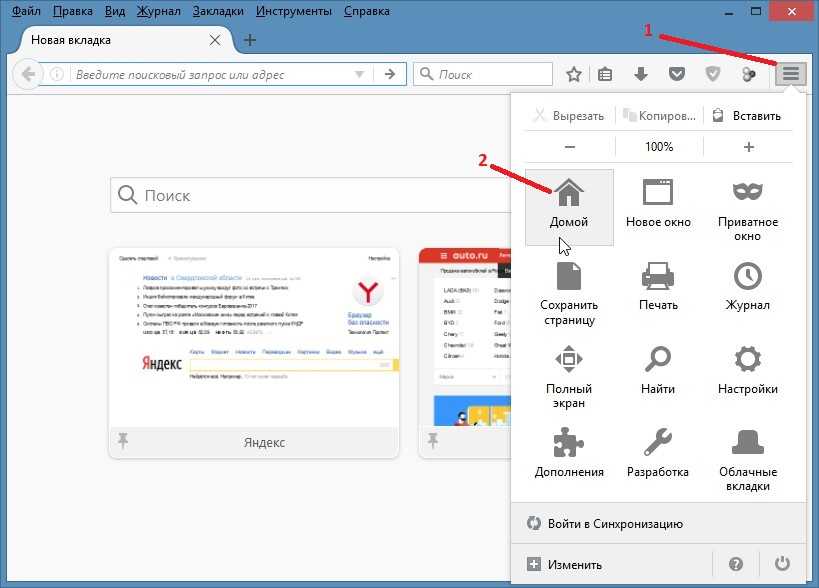Click the Найти magnifier icon
This screenshot has height=588, width=819.
click(x=658, y=361)
